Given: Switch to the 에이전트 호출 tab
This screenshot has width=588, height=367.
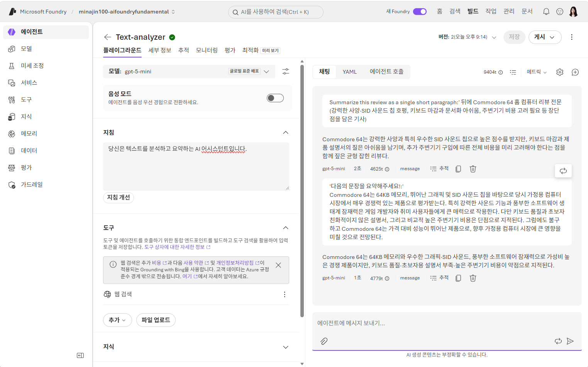Looking at the screenshot, I should [x=386, y=72].
